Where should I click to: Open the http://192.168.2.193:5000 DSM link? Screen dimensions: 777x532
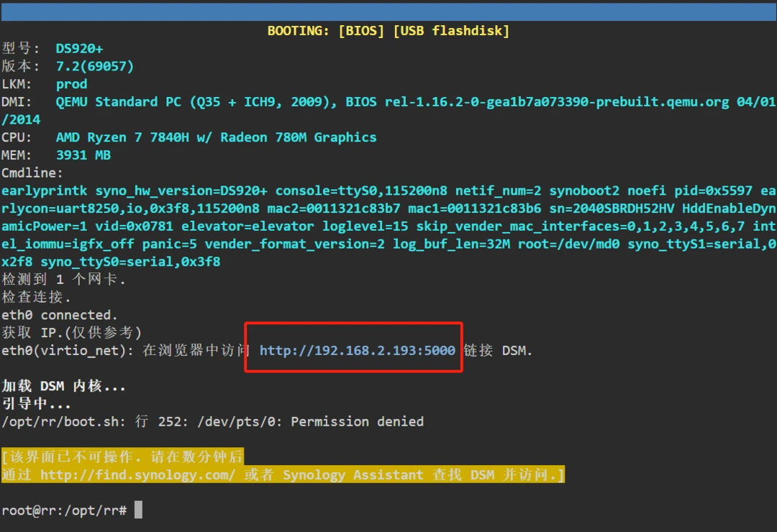(x=357, y=350)
